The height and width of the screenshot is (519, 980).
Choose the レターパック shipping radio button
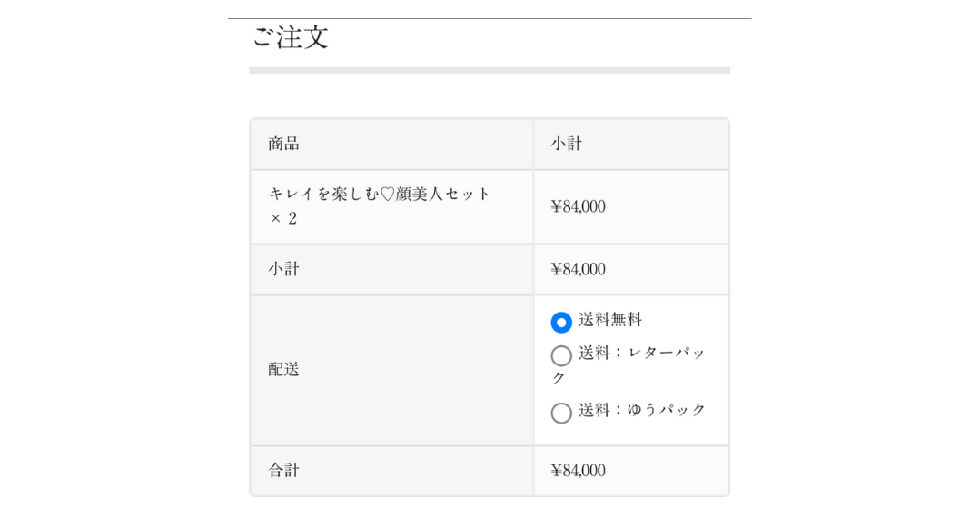click(x=561, y=355)
